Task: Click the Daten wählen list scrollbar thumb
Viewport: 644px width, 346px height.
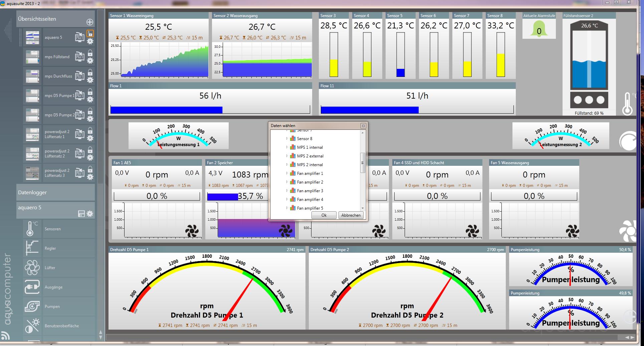Action: tap(363, 163)
